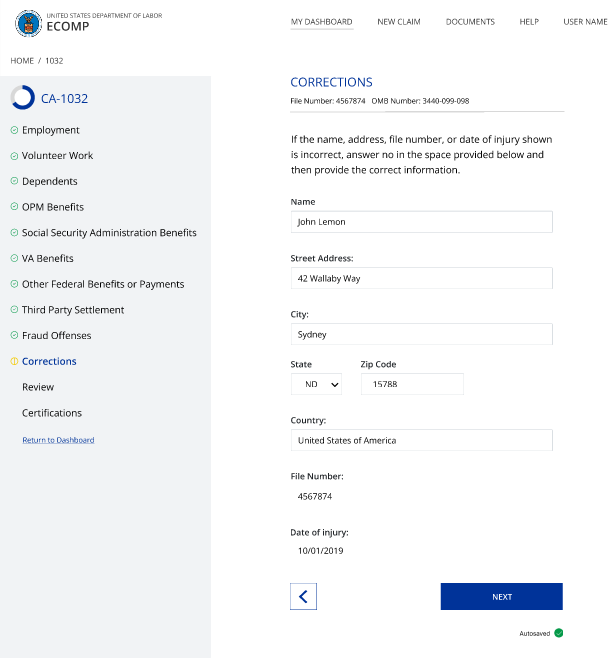
Task: Click the CA-1032 progress ring icon
Action: click(x=22, y=98)
